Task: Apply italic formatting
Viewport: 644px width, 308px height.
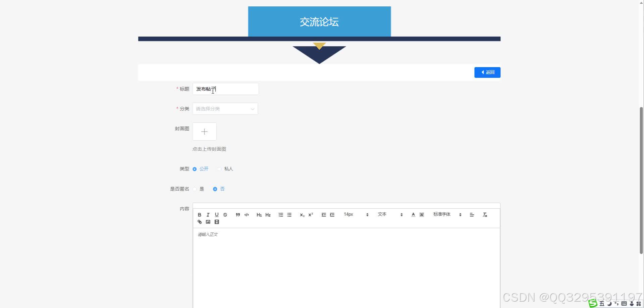Action: pos(208,214)
